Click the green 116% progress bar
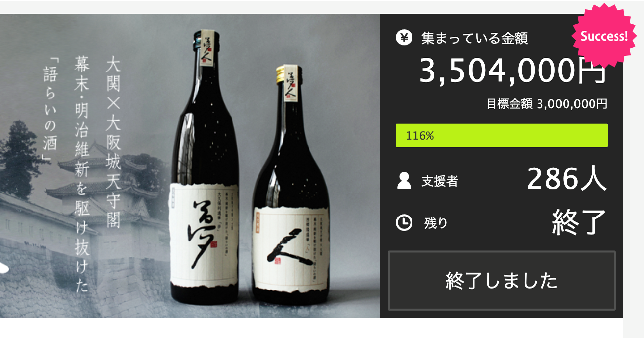The height and width of the screenshot is (338, 644). click(502, 136)
